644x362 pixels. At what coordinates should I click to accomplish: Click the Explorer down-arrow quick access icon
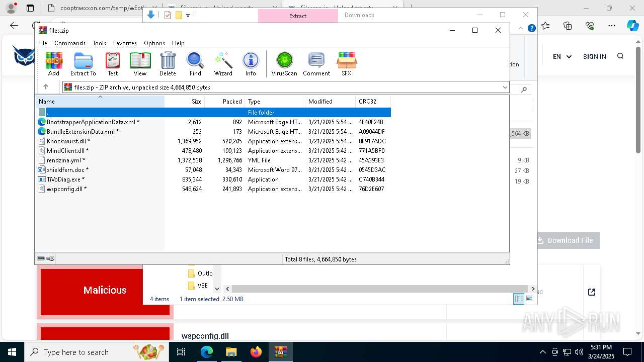[x=150, y=15]
